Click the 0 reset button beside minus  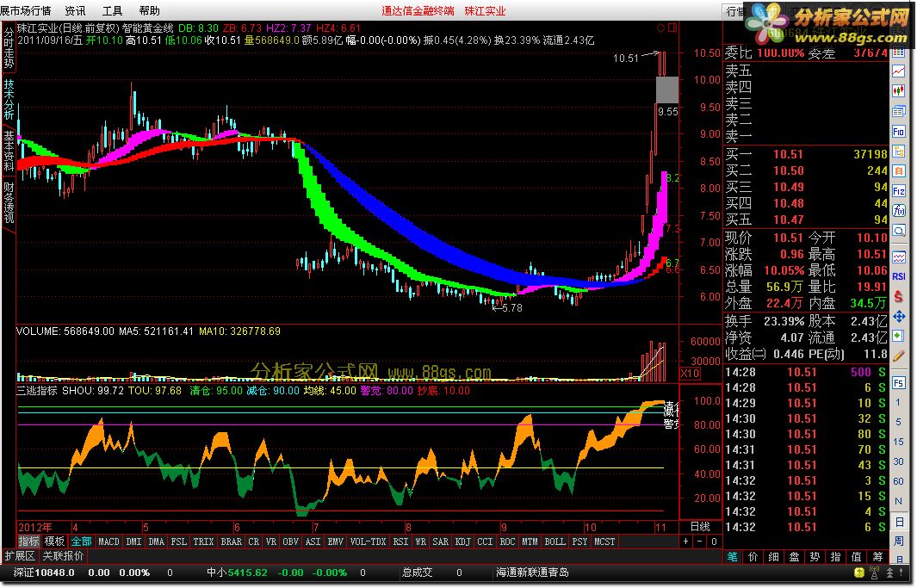714,542
